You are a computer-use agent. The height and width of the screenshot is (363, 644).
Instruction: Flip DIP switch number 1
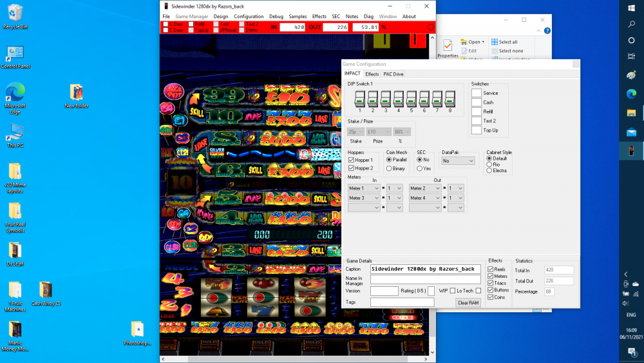tap(360, 99)
